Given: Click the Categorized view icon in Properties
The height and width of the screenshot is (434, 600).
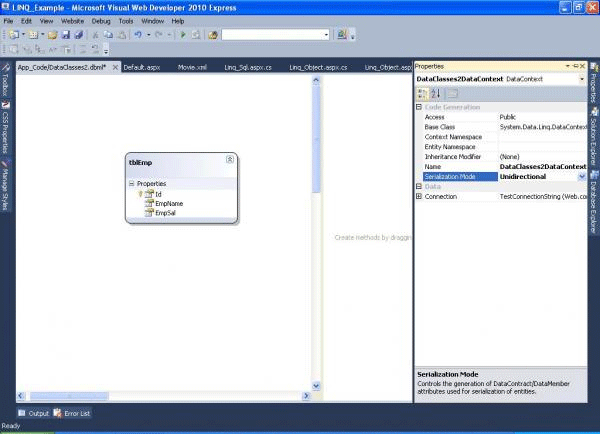Looking at the screenshot, I should point(422,93).
